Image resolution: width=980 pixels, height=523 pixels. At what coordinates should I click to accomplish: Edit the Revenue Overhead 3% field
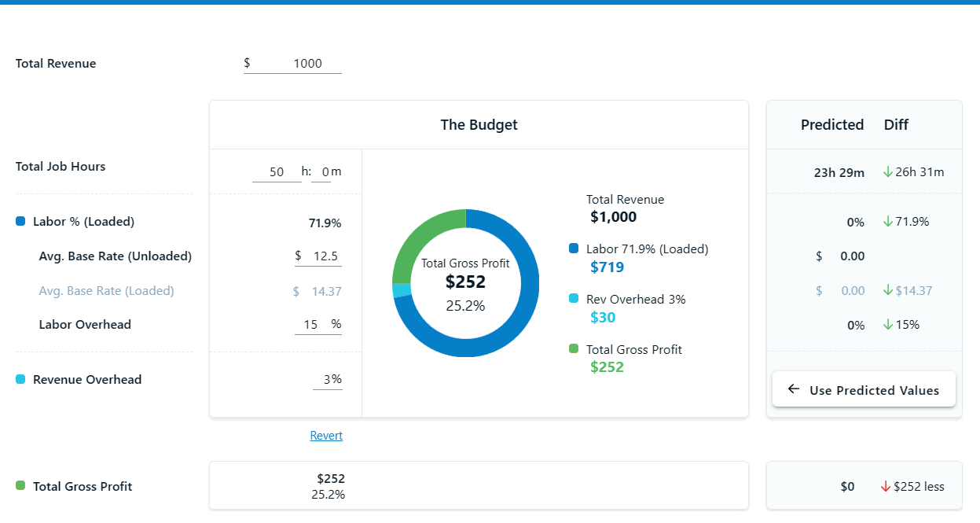pos(328,379)
